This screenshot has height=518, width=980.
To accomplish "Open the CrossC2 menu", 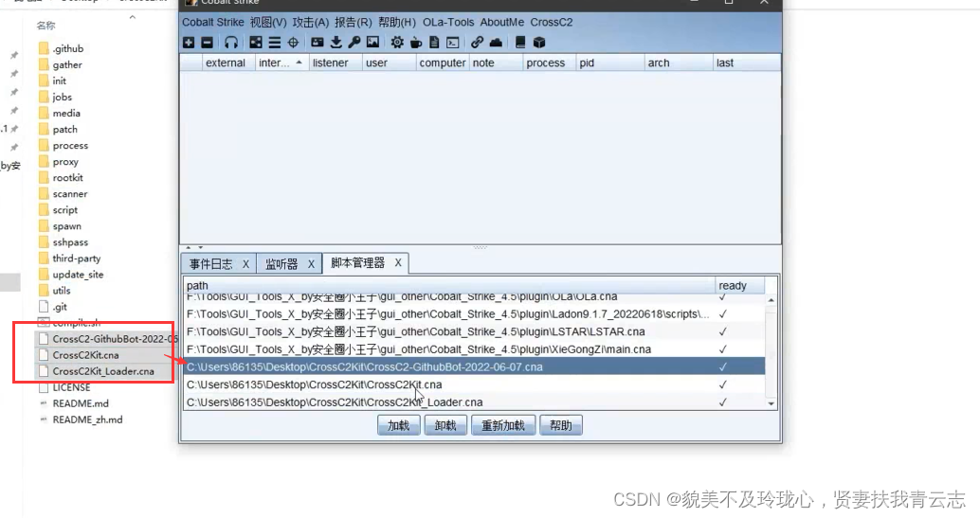I will tap(552, 23).
